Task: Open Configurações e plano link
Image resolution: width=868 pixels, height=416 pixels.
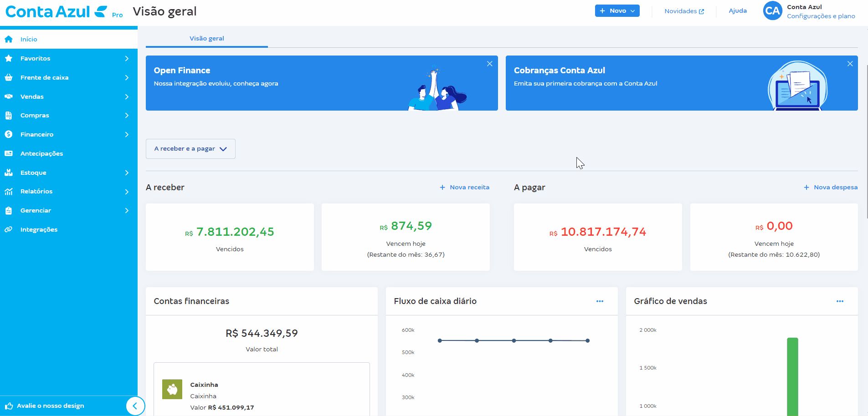Action: (x=821, y=16)
